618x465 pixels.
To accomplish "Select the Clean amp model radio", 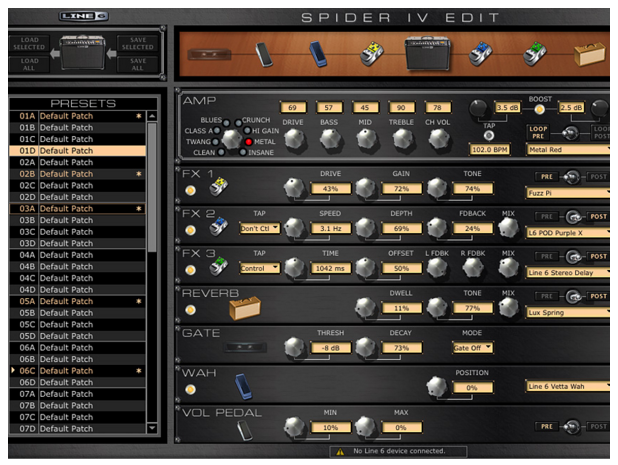I will pos(221,152).
